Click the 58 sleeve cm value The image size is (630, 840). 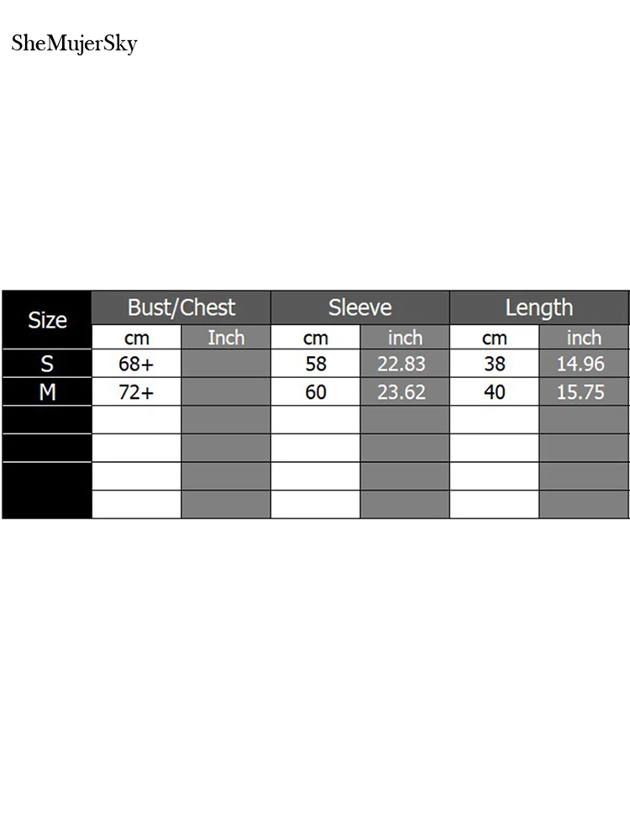[315, 364]
